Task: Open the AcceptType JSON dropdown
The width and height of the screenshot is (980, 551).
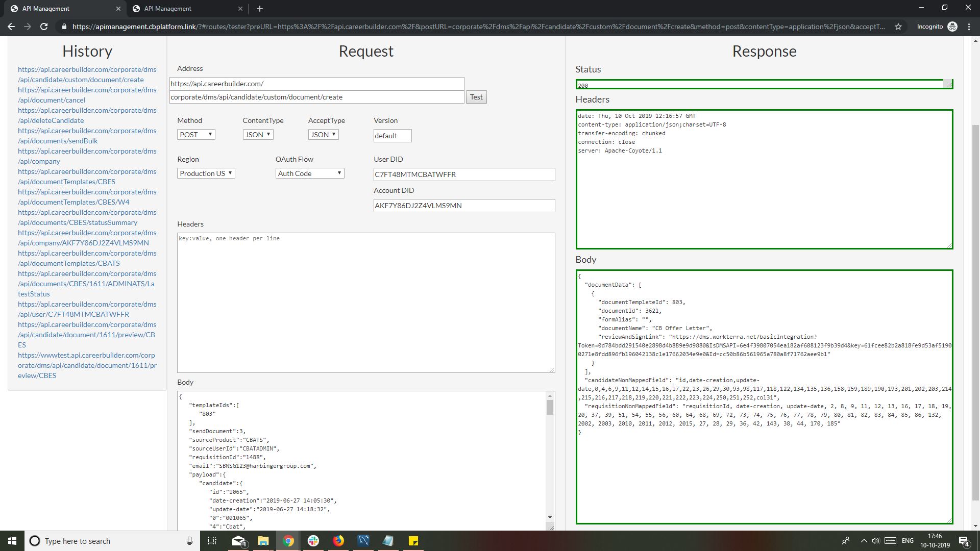Action: [x=324, y=135]
